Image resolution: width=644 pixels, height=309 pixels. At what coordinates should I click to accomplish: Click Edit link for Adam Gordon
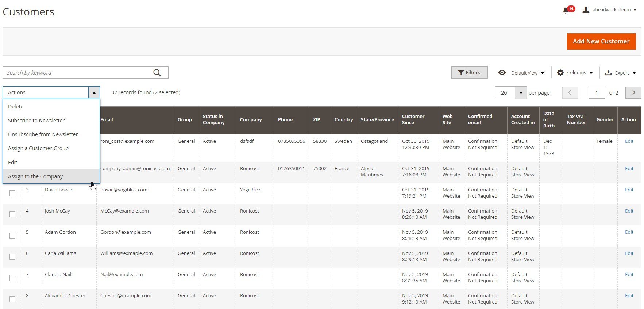(x=629, y=232)
